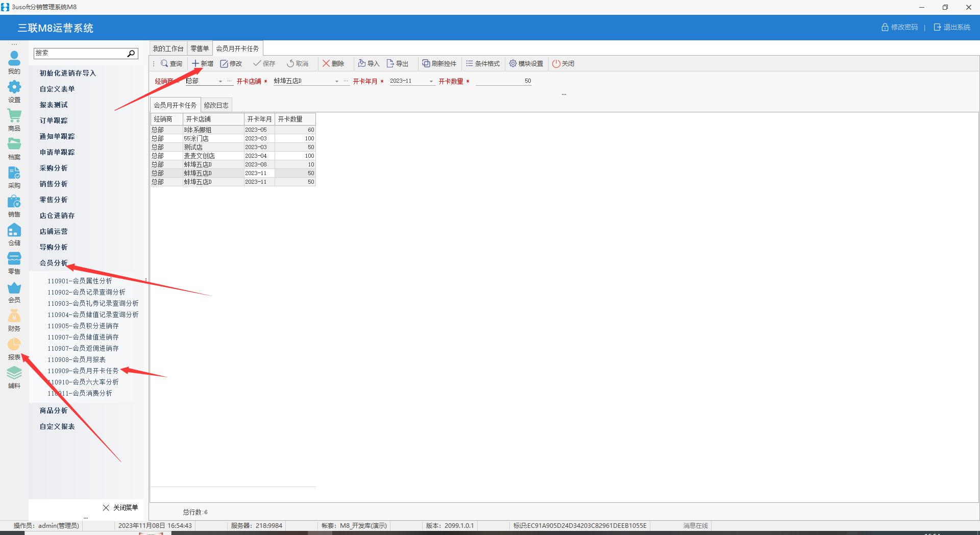
Task: Expand the 经销商 dropdown arrow
Action: pyautogui.click(x=220, y=81)
